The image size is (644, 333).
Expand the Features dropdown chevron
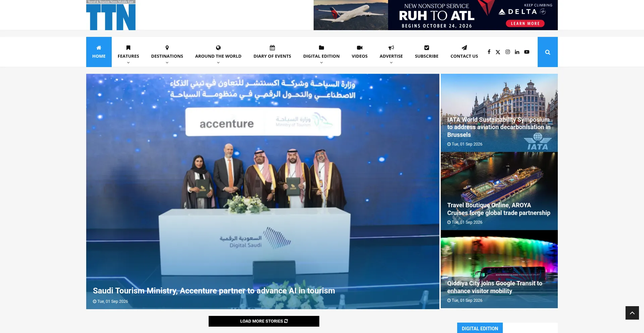click(128, 63)
